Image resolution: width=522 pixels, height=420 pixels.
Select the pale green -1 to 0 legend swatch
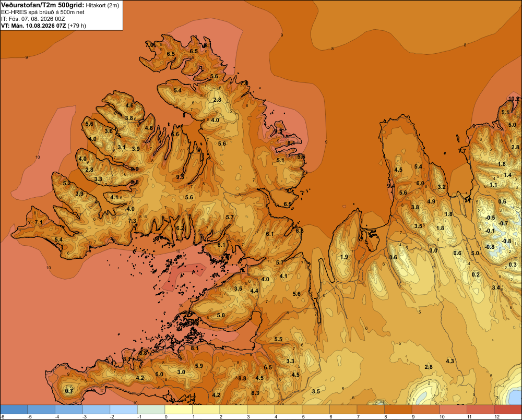[151, 410]
